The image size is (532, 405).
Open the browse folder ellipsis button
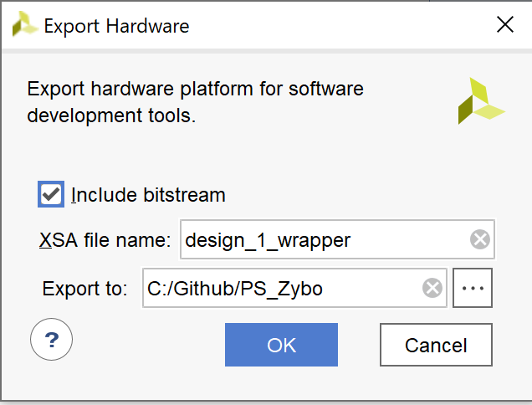point(473,288)
